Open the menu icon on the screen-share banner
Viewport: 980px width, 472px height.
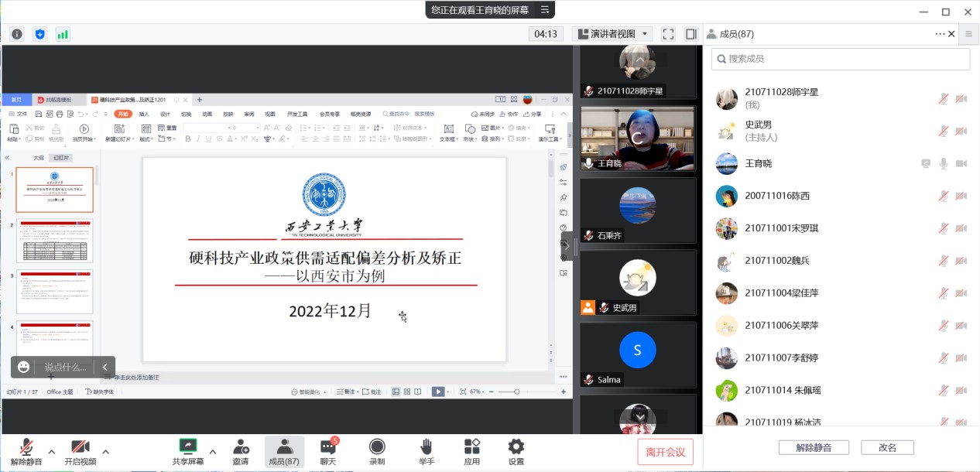545,10
